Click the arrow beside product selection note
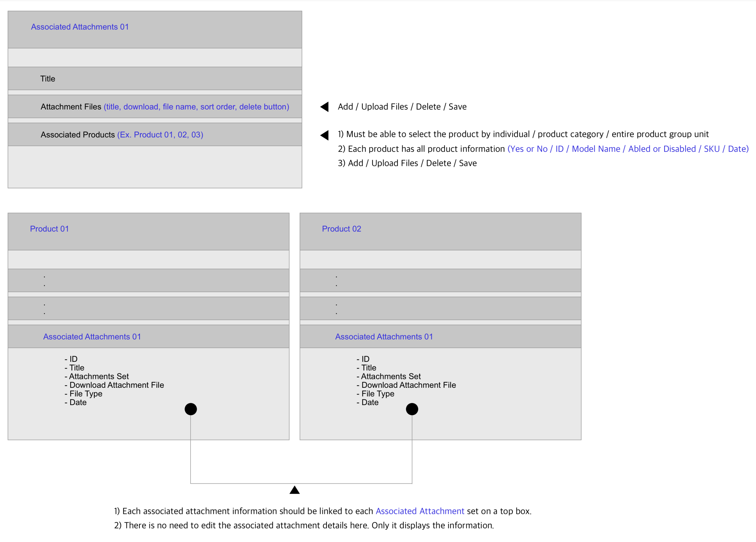This screenshot has height=542, width=756. click(x=325, y=135)
